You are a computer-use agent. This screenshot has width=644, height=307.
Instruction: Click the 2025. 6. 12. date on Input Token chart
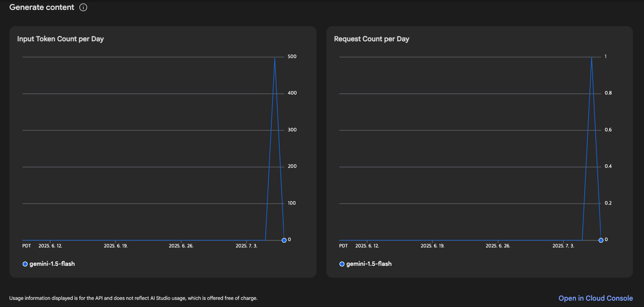point(50,246)
